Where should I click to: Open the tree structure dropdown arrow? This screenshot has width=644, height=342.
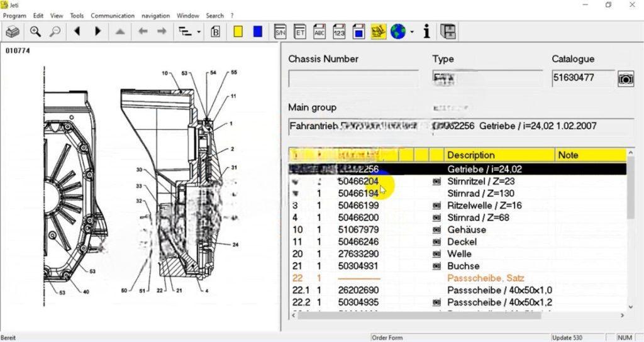pos(199,31)
